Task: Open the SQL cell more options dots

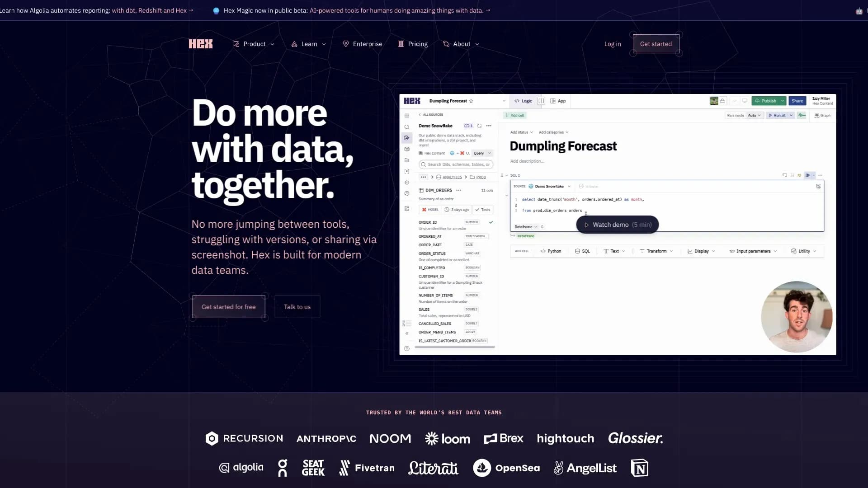Action: (820, 175)
